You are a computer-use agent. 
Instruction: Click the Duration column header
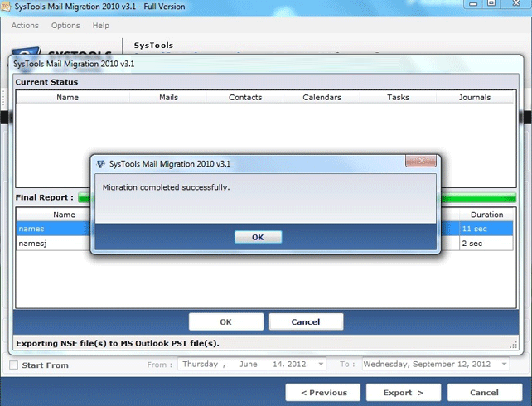[486, 215]
